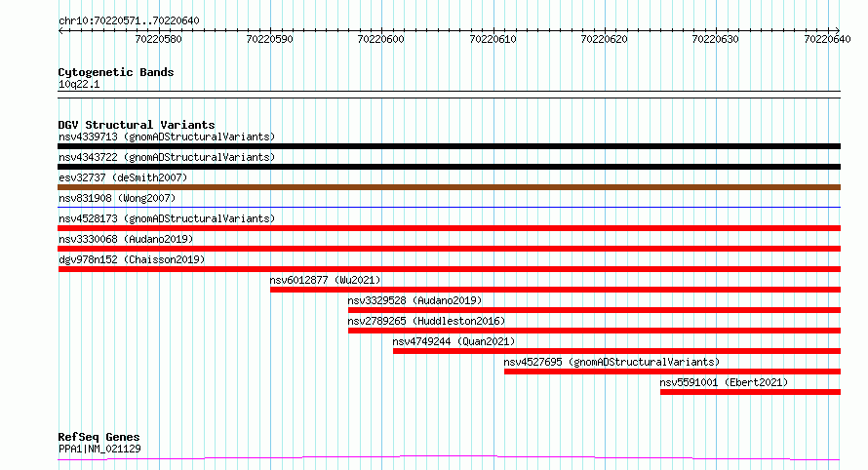
Task: Open the PPA1|NM_021129 gene label
Action: point(99,449)
